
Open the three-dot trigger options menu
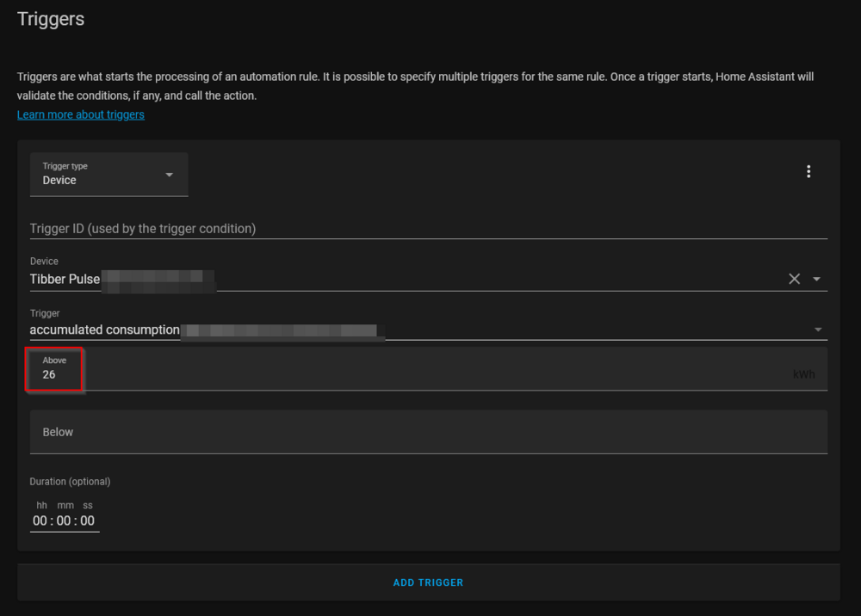coord(808,172)
